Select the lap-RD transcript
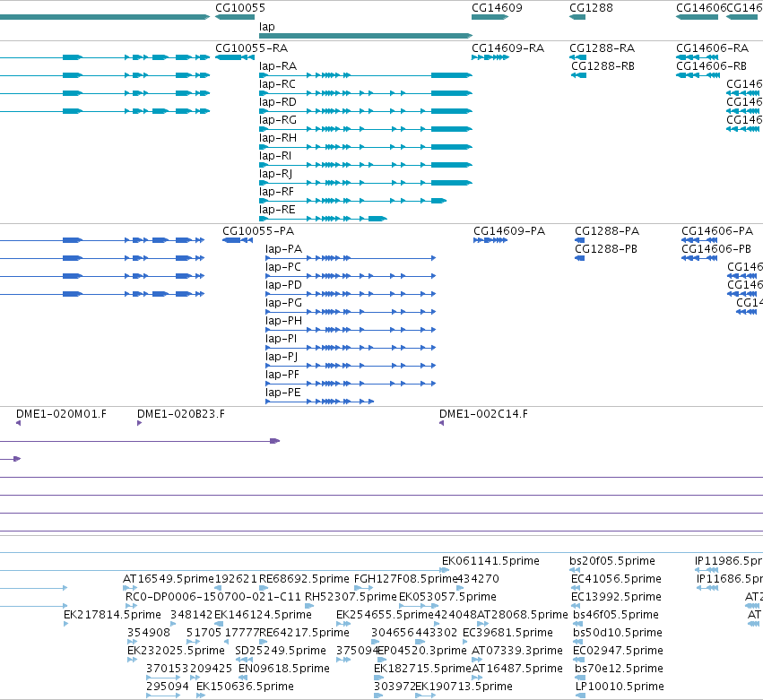The height and width of the screenshot is (700, 763). click(x=366, y=111)
